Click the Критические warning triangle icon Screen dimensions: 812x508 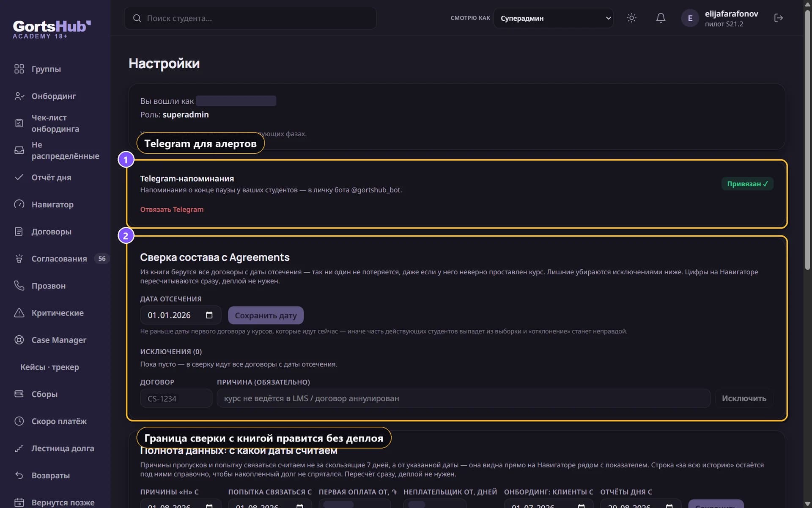pyautogui.click(x=19, y=313)
